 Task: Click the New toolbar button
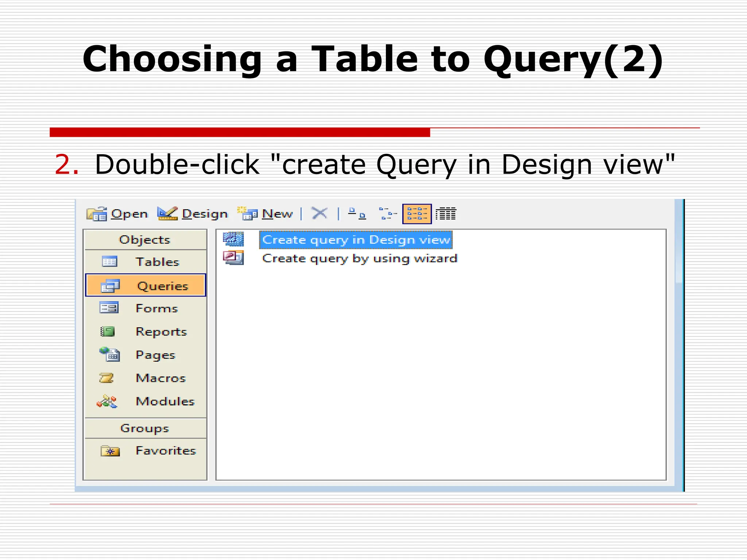[265, 214]
